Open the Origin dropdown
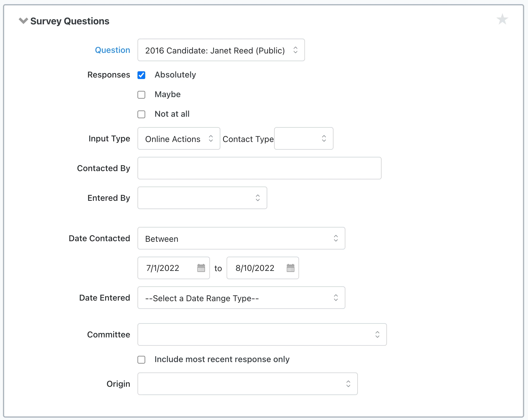This screenshot has height=420, width=528. [x=247, y=384]
